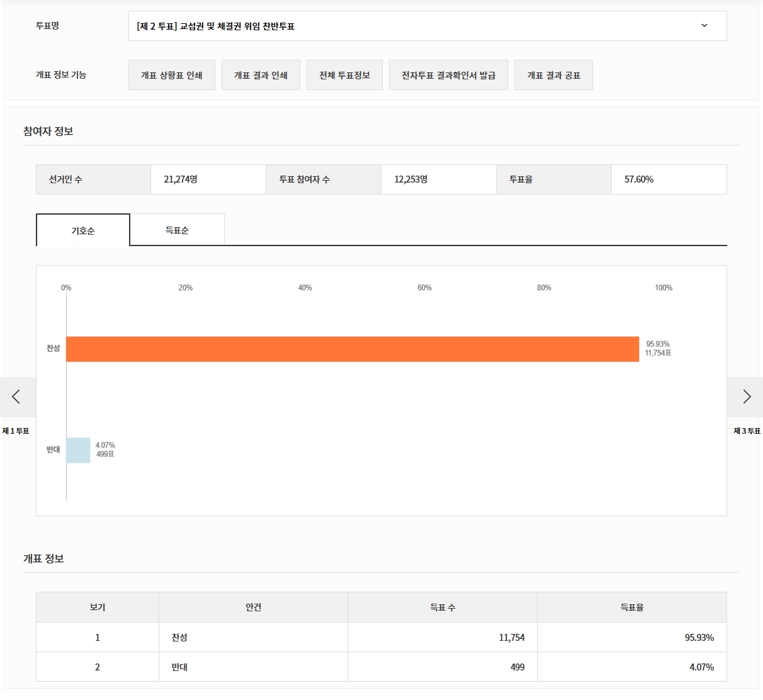This screenshot has width=763, height=700.
Task: Click the 57.60% turnout value
Action: point(639,179)
